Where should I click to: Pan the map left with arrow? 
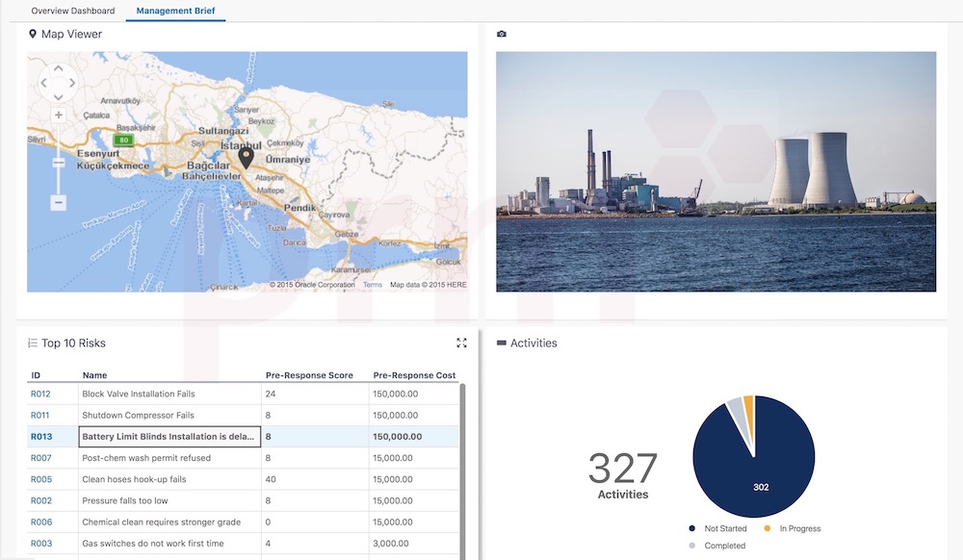tap(45, 83)
